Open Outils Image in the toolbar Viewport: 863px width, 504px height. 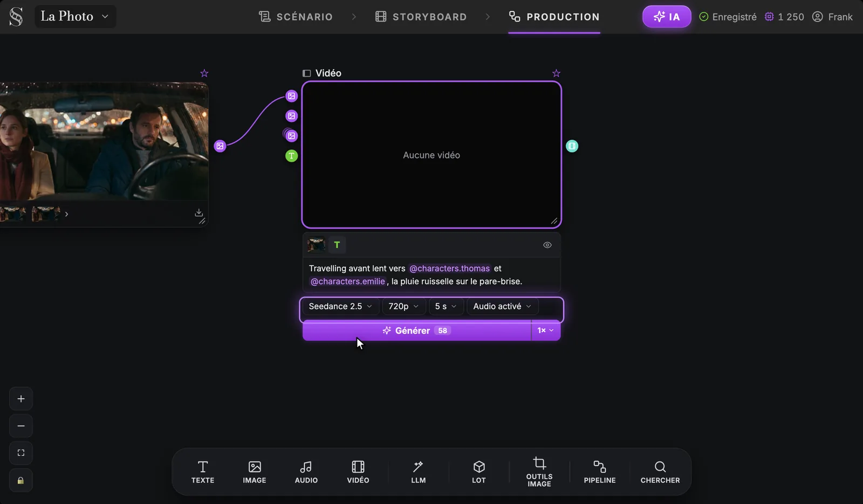pos(539,472)
